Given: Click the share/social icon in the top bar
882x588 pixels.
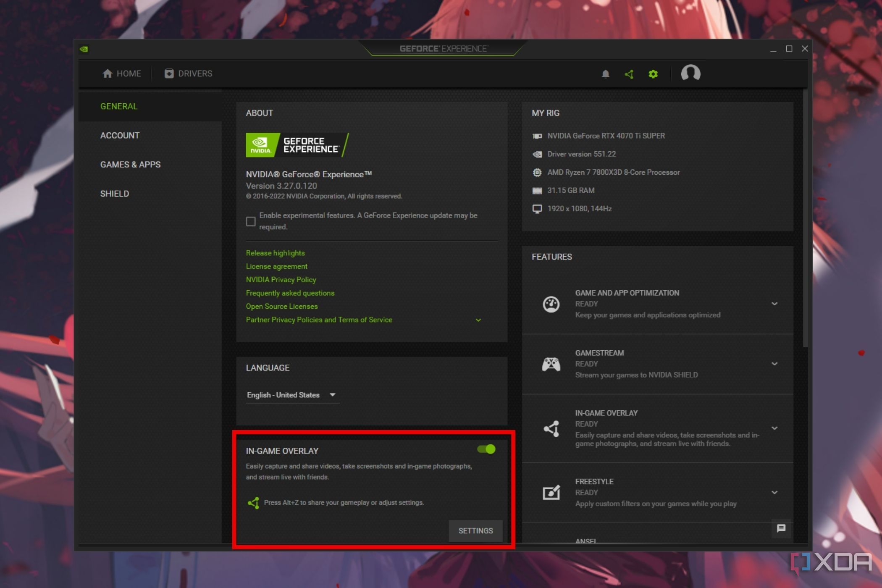Looking at the screenshot, I should (629, 73).
